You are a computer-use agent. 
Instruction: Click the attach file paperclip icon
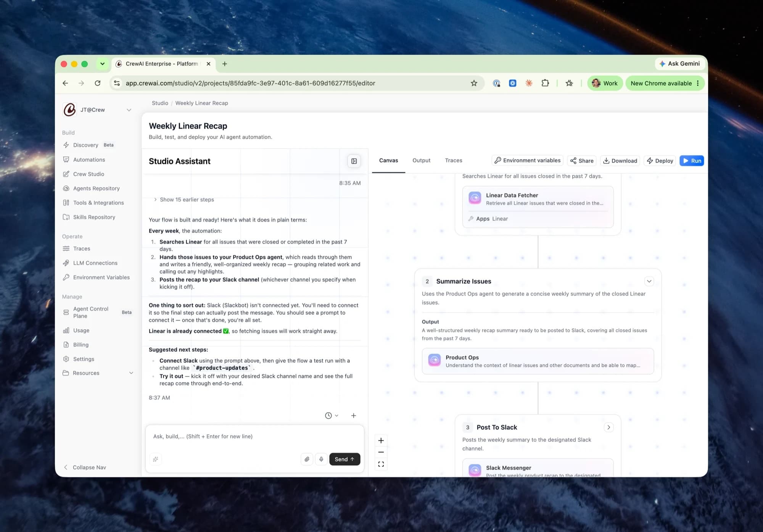307,459
